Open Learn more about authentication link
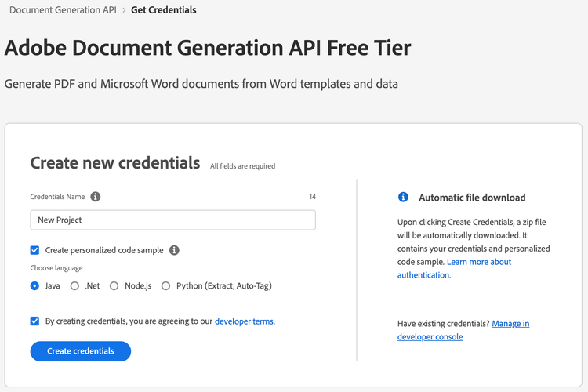Image resolution: width=588 pixels, height=392 pixels. [x=454, y=268]
